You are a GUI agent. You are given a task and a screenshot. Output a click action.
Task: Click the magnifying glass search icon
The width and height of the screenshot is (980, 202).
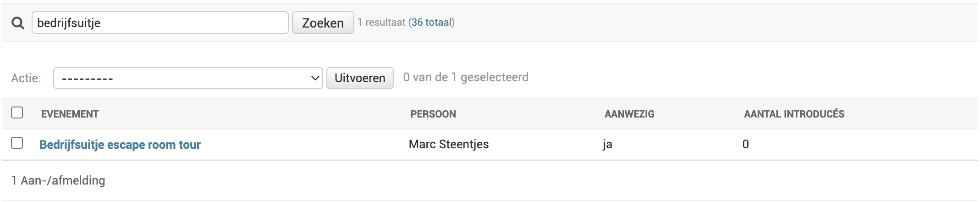17,23
